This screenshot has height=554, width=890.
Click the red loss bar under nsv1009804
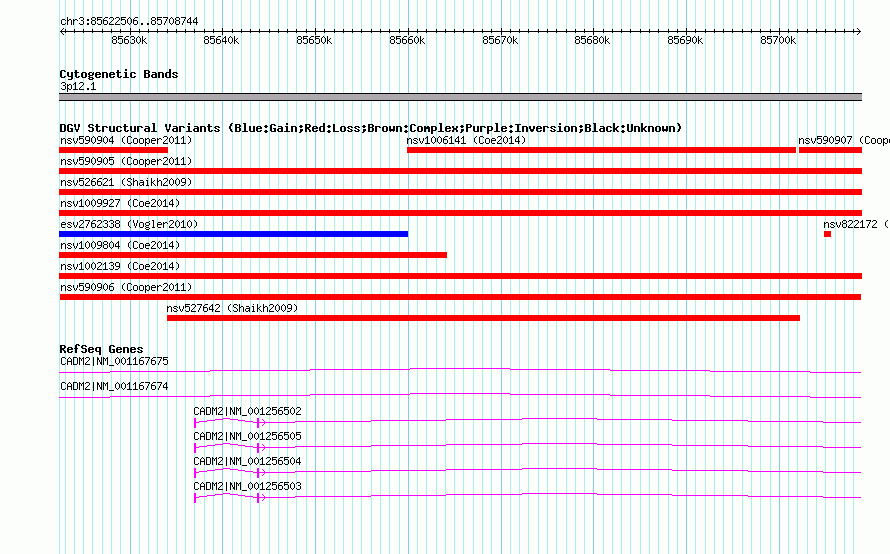click(x=253, y=255)
